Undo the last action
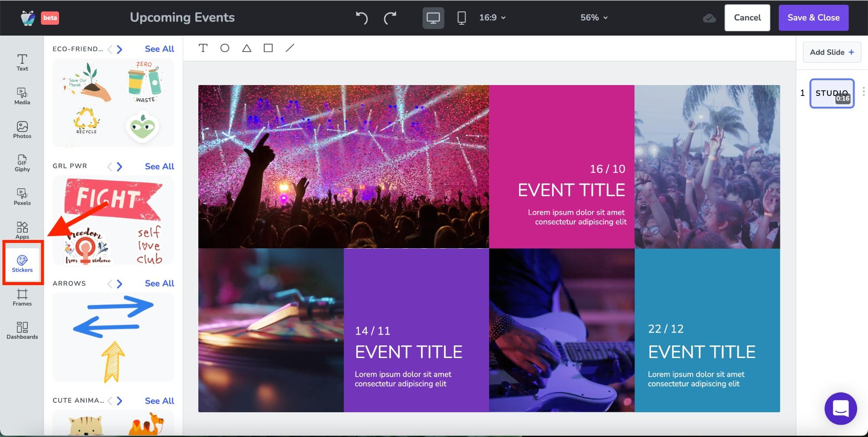Viewport: 868px width, 437px height. [362, 18]
